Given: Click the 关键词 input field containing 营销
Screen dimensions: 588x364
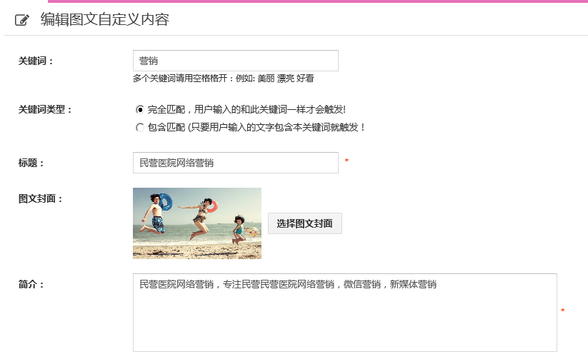Looking at the screenshot, I should 236,61.
